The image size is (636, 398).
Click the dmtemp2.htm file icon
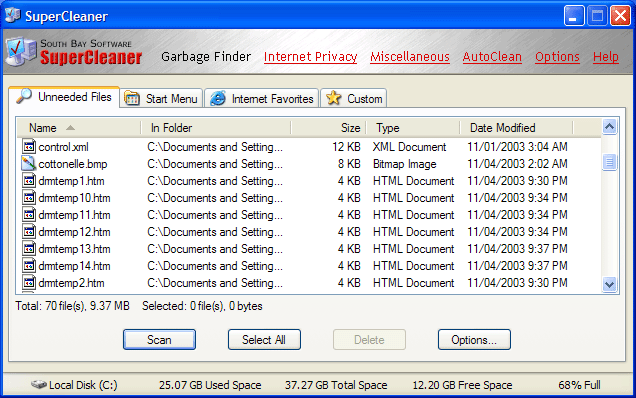pyautogui.click(x=28, y=283)
